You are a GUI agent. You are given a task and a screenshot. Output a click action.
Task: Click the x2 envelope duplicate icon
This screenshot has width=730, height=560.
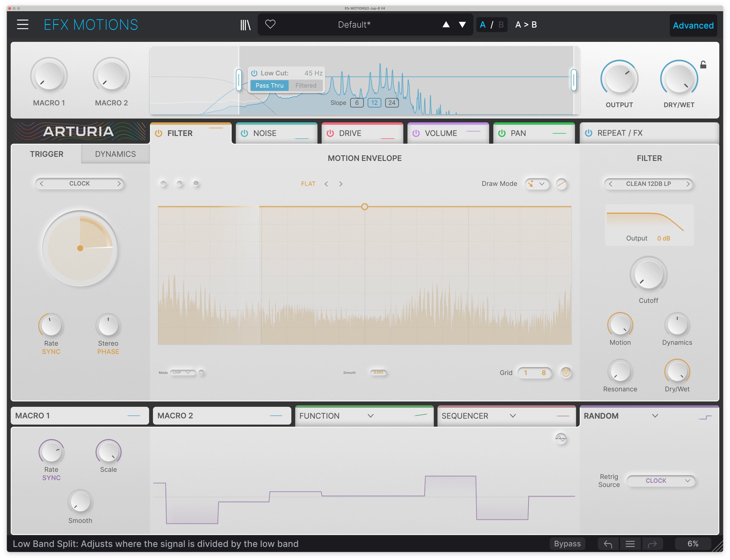point(196,184)
